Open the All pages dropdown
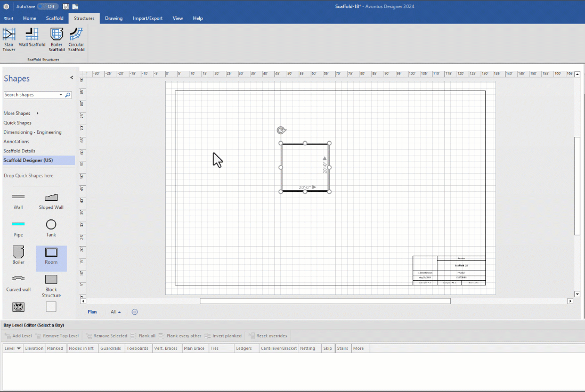The image size is (585, 392). (116, 312)
